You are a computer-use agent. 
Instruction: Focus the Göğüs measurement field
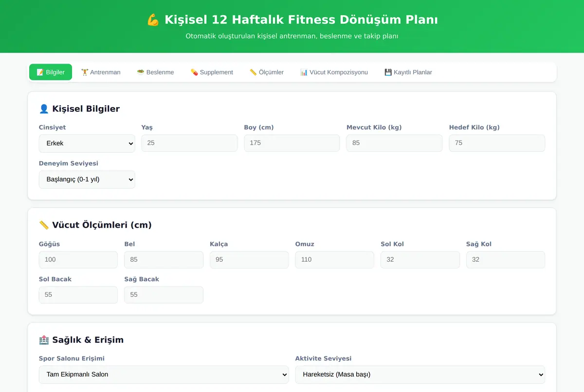(78, 260)
